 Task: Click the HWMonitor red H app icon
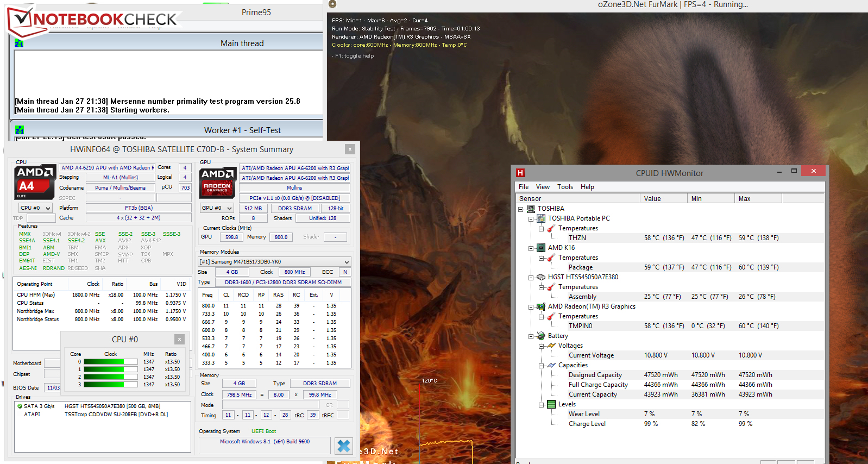pos(520,173)
